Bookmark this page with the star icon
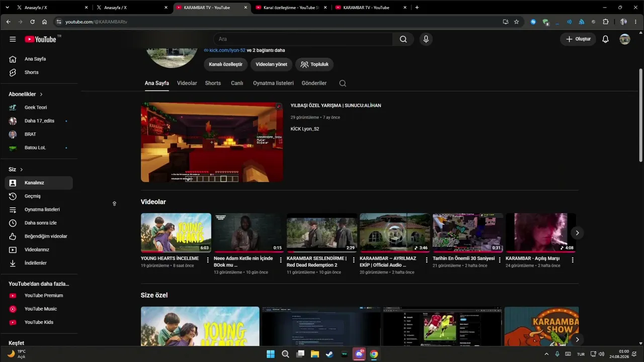 point(516,22)
